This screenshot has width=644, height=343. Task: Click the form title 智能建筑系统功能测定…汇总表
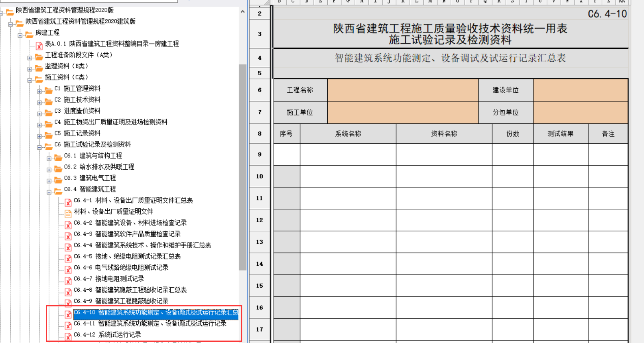(450, 58)
